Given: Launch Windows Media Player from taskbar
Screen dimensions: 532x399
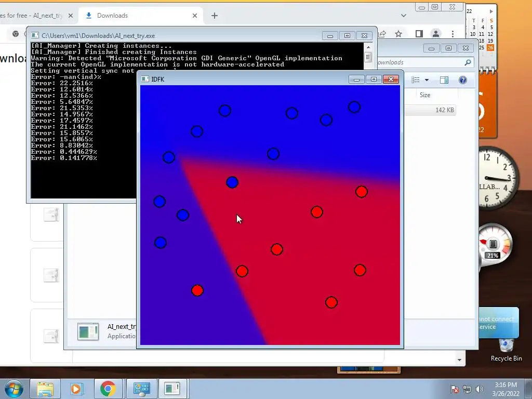Looking at the screenshot, I should [x=76, y=389].
